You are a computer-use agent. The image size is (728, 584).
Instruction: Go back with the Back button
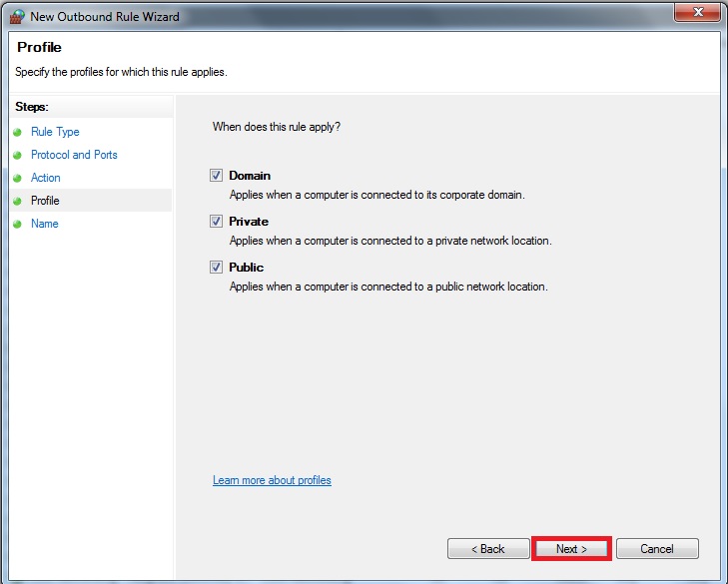pyautogui.click(x=488, y=549)
